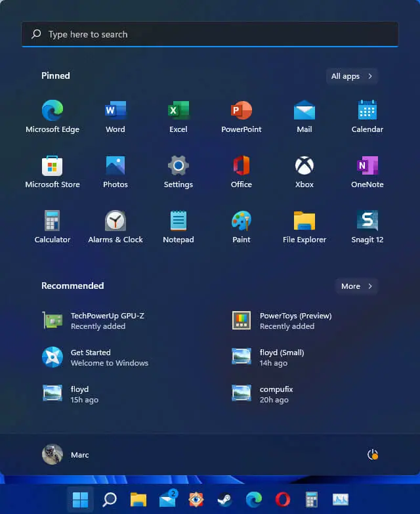Viewport: 420px width, 514px height.
Task: Open the Excel pinned app
Action: (x=178, y=116)
